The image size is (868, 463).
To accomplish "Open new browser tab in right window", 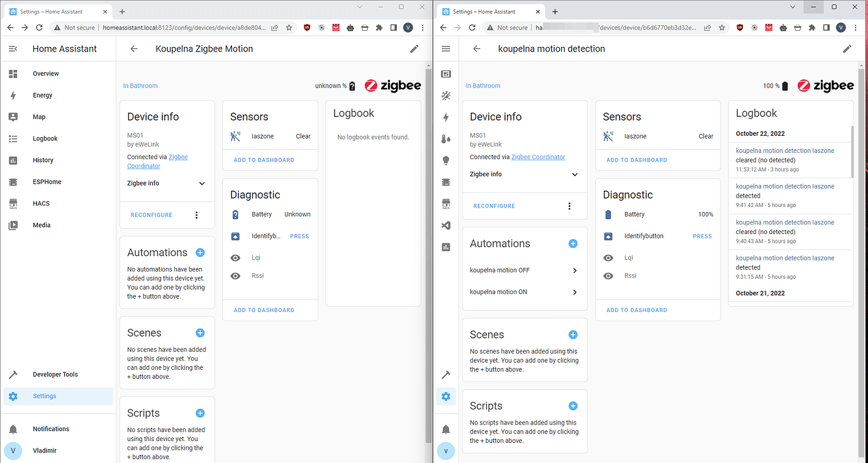I will [555, 11].
